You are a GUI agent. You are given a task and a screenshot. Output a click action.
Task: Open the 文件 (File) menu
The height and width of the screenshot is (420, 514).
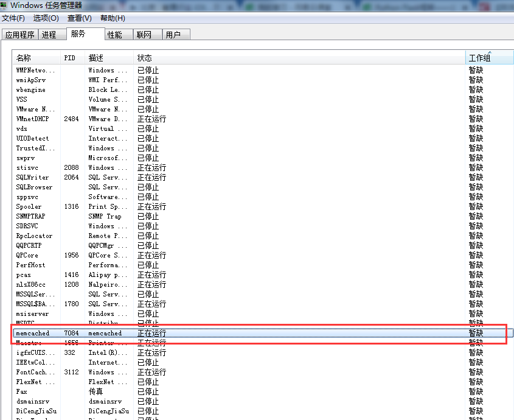point(14,18)
